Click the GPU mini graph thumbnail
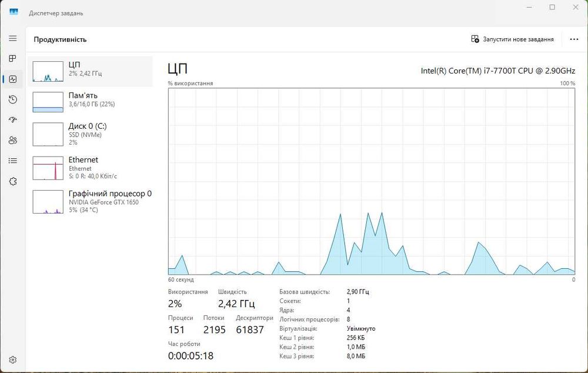588x373 pixels. point(48,202)
